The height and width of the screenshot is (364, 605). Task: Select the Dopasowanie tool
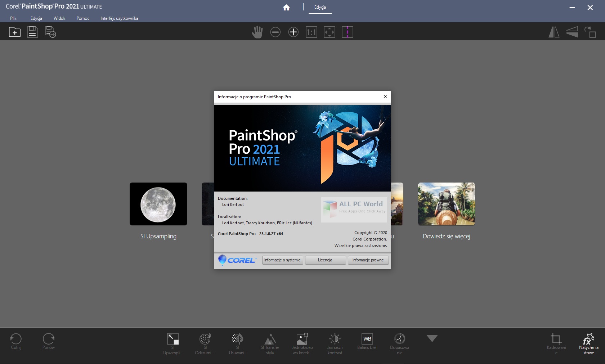click(x=400, y=343)
